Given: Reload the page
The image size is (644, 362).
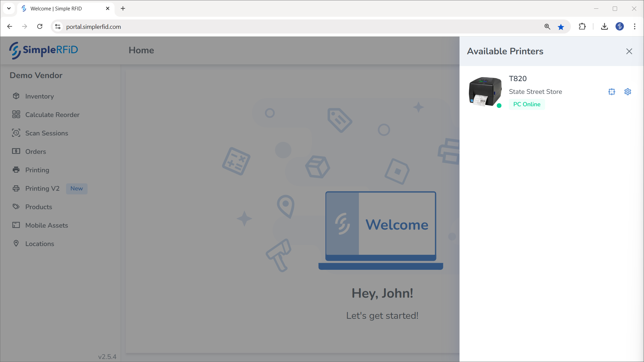Looking at the screenshot, I should click(x=40, y=26).
